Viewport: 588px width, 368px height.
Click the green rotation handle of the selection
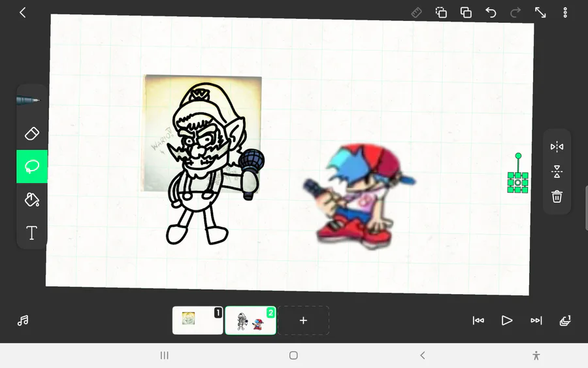coord(518,156)
